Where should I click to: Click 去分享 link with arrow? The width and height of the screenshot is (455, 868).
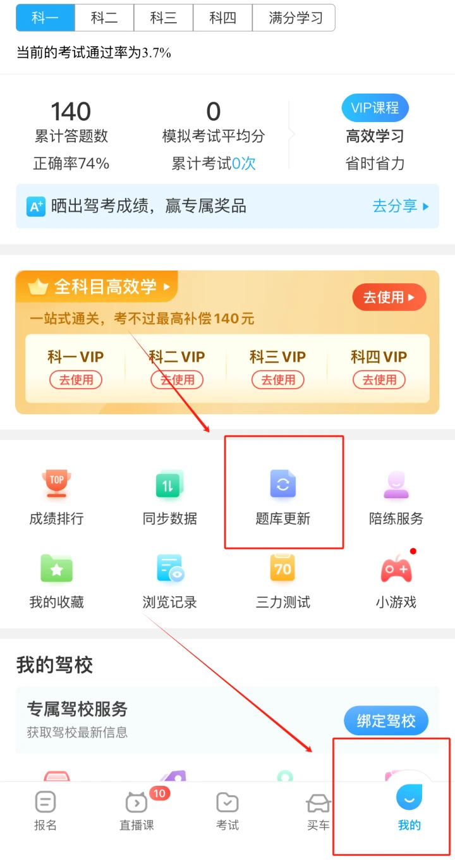(x=401, y=206)
